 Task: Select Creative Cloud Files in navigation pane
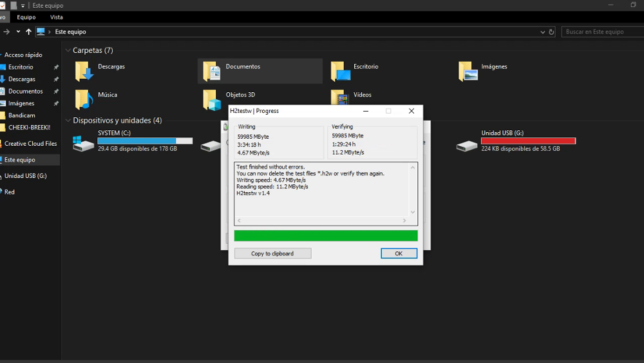(x=30, y=144)
